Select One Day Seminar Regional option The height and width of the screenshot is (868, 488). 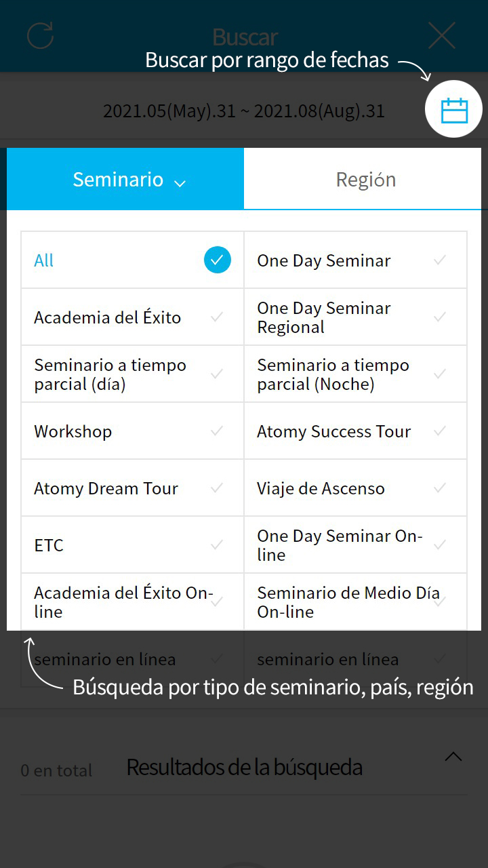click(355, 317)
